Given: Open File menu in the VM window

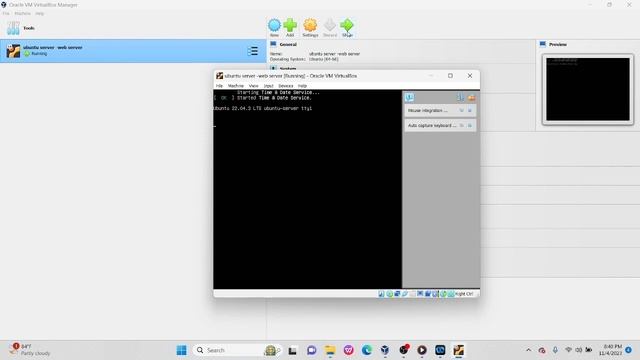Looking at the screenshot, I should click(x=219, y=86).
